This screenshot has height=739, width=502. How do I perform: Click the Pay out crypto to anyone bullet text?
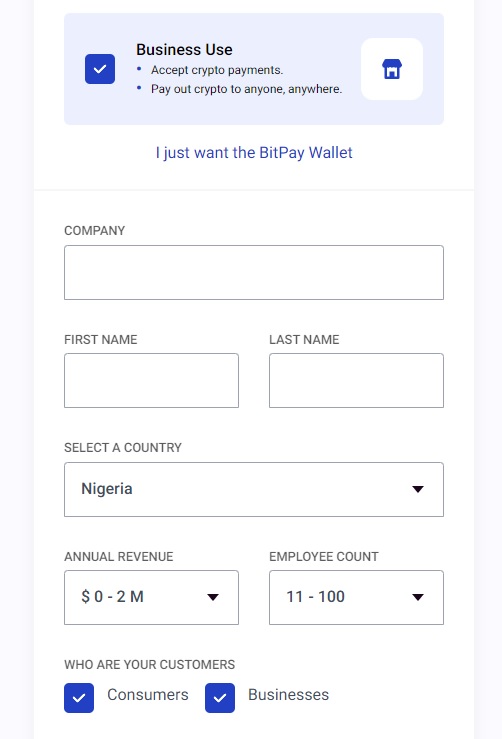[247, 89]
